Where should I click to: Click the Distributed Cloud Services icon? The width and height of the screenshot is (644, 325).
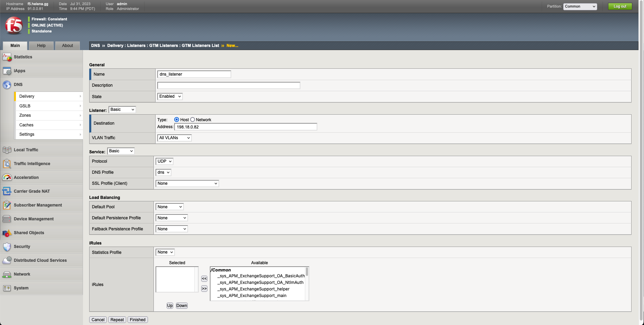coord(7,260)
